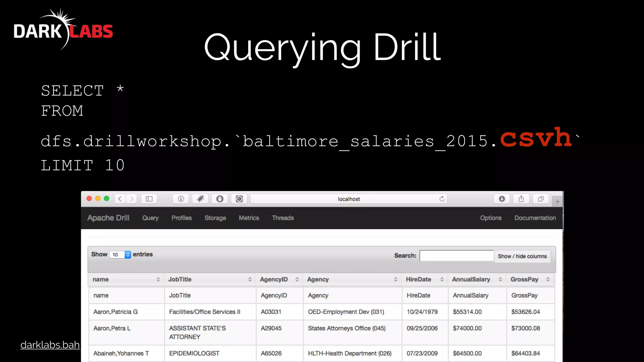The width and height of the screenshot is (644, 362).
Task: Toggle the Safari sidebar icon
Action: click(149, 199)
